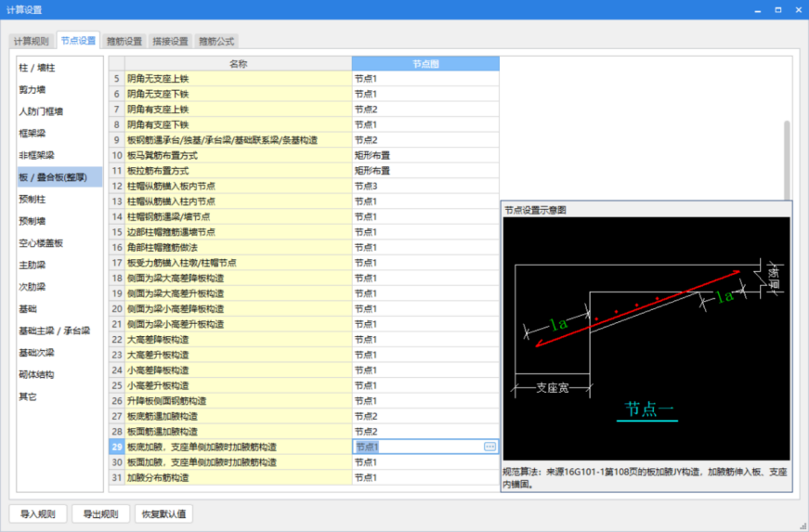Screen dimensions: 809x532
Task: Select row 24 小高差降板构造
Action: click(239, 370)
